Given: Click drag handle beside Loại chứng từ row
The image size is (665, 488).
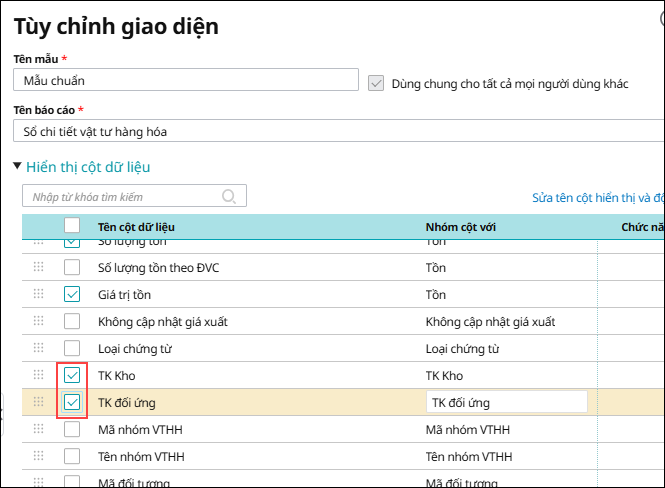Looking at the screenshot, I should coord(39,348).
